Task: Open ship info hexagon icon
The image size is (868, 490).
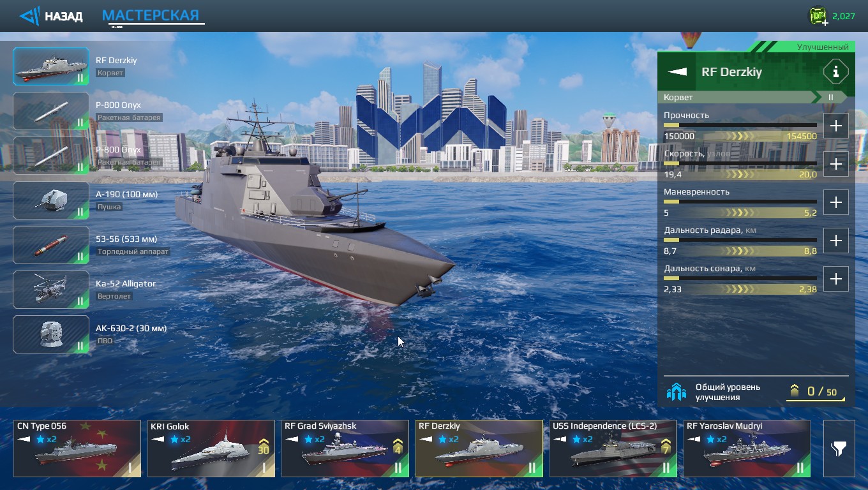Action: (x=835, y=71)
